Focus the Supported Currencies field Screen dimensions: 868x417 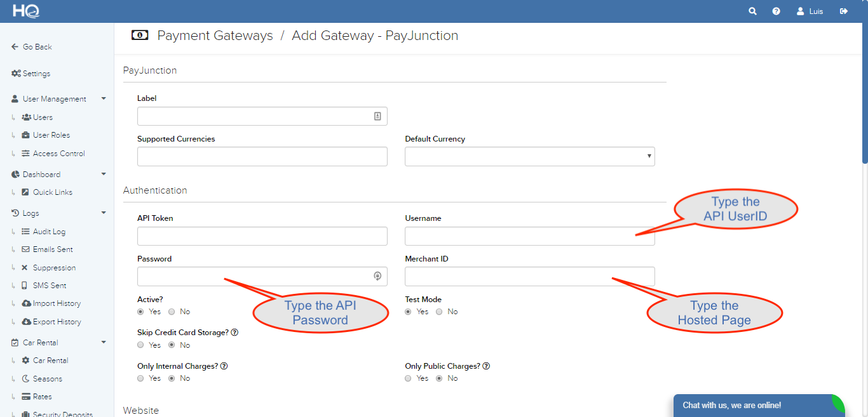pyautogui.click(x=262, y=157)
